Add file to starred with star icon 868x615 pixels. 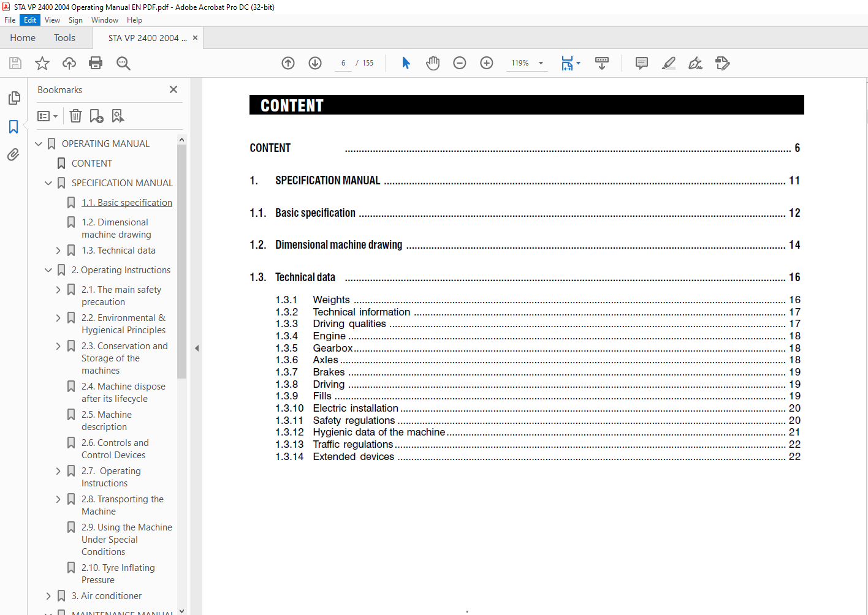[42, 63]
